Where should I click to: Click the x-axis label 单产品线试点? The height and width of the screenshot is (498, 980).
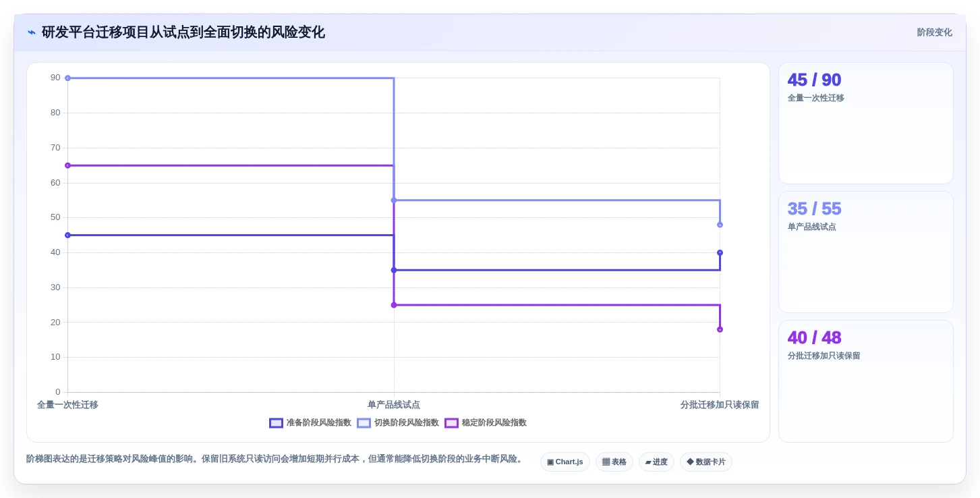click(x=394, y=405)
